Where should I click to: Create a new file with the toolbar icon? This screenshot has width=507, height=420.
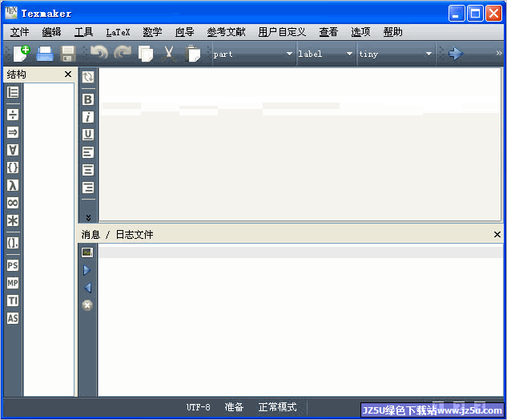(22, 54)
